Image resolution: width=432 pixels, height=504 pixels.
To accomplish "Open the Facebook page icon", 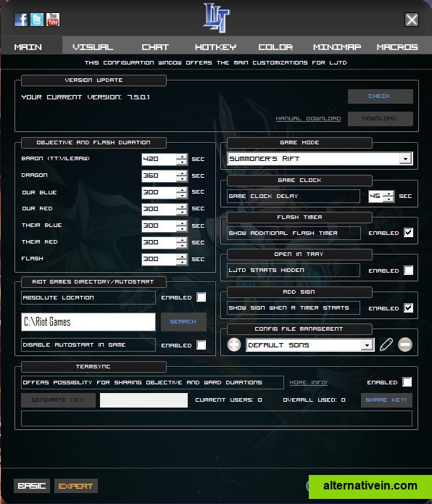I will pos(21,20).
